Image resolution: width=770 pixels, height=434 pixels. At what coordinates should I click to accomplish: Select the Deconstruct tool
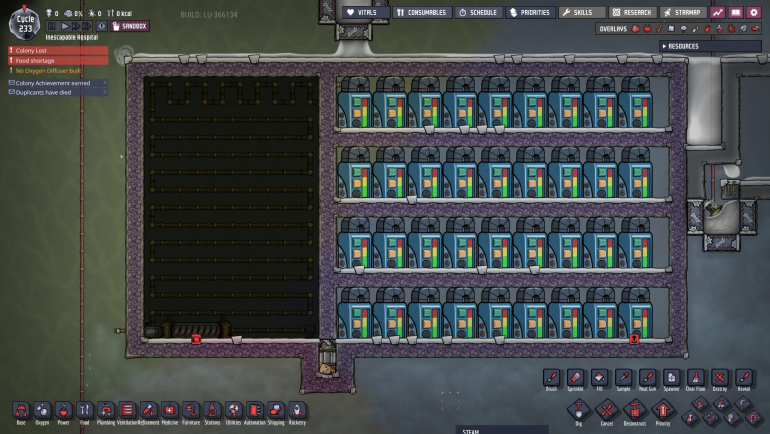click(634, 410)
